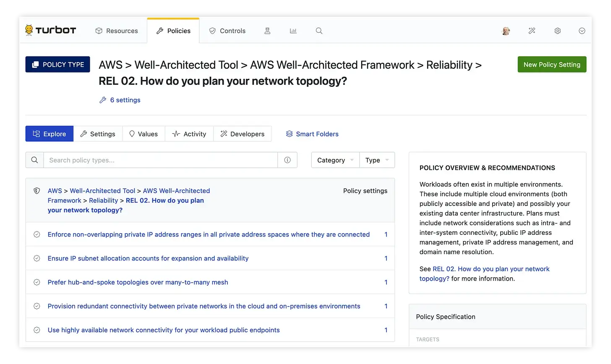Open Enforce non-overlapping private IP policy
The height and width of the screenshot is (364, 611).
tap(209, 234)
